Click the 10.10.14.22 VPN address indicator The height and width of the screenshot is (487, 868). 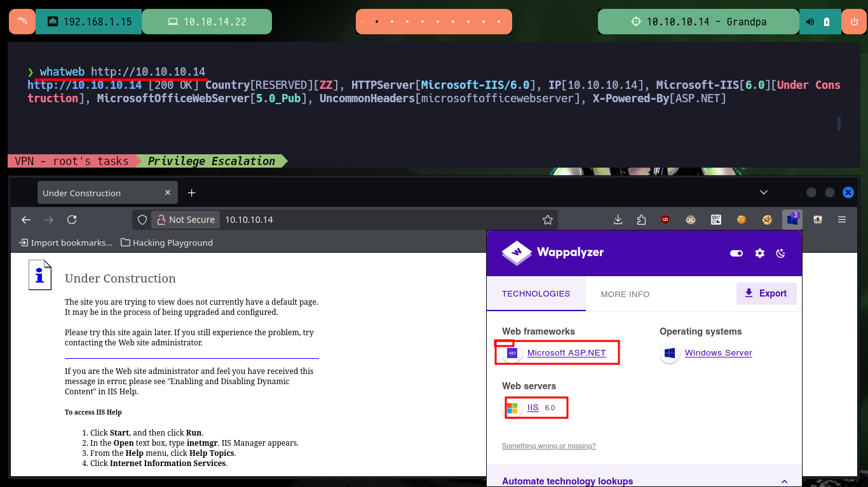(207, 22)
